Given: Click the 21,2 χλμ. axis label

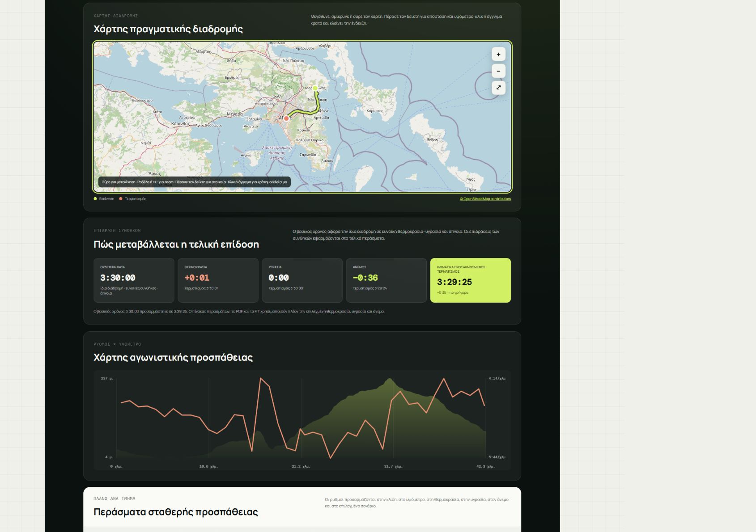Looking at the screenshot, I should coord(301,466).
